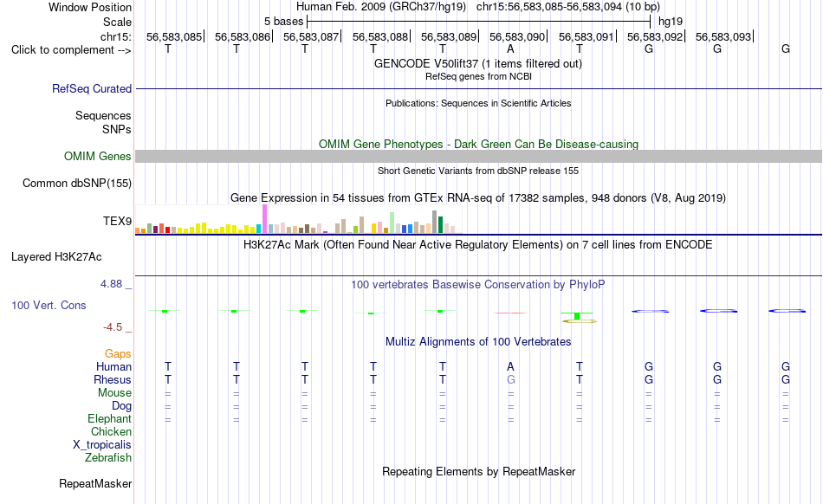Select position label 56,583,093
Screen dimensions: 823x504
(x=723, y=36)
